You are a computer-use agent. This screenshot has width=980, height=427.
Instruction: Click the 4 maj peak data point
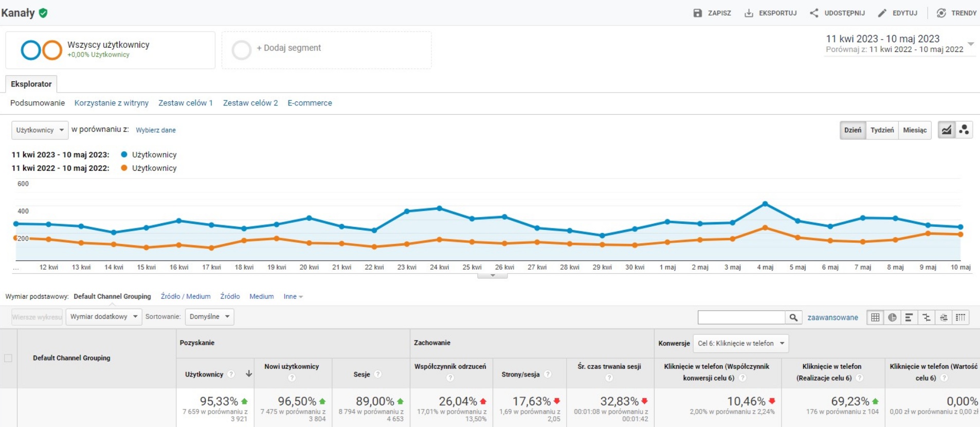click(x=765, y=204)
